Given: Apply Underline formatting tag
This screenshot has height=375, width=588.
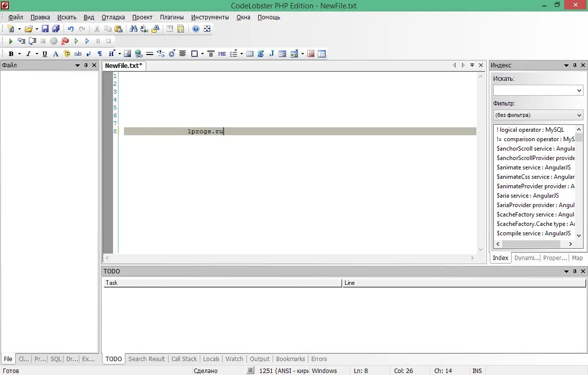Looking at the screenshot, I should [x=45, y=54].
